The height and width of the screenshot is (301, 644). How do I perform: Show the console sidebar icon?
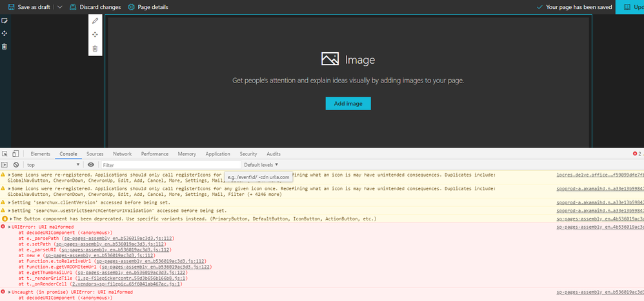[x=5, y=165]
